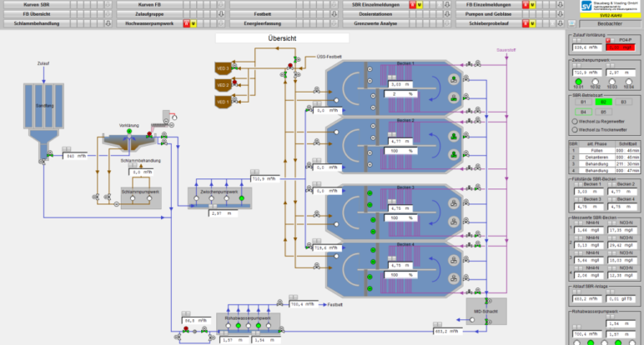Click the red PO4-P value field
The image size is (644, 345).
tap(621, 47)
